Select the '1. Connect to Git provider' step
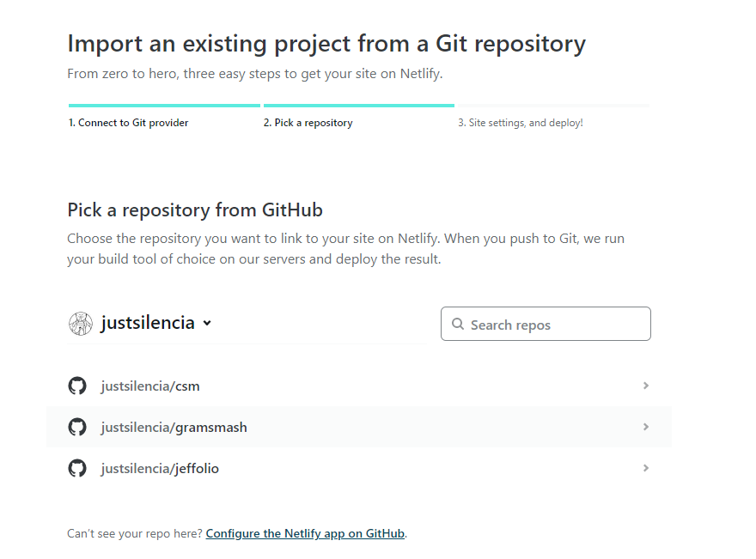This screenshot has height=559, width=756. [x=128, y=122]
